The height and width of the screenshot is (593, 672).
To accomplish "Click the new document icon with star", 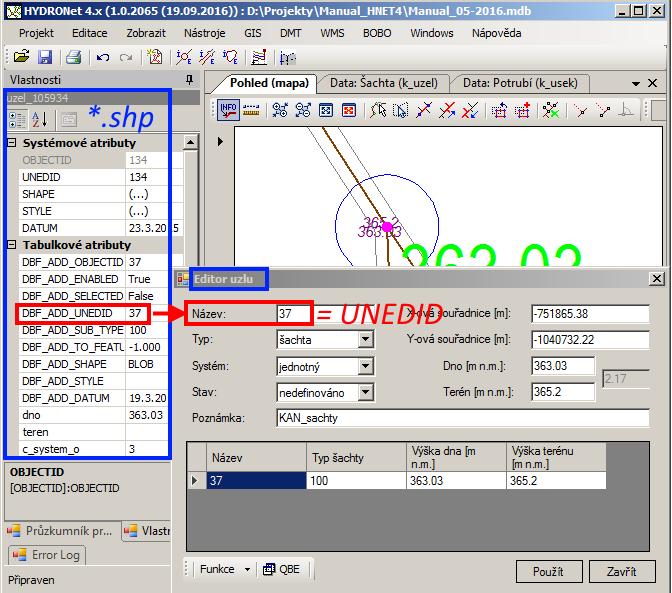I will point(155,57).
